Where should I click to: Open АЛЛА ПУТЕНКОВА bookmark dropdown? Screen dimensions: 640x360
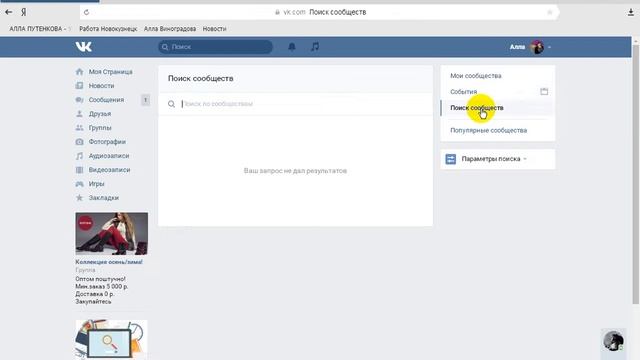pos(40,29)
